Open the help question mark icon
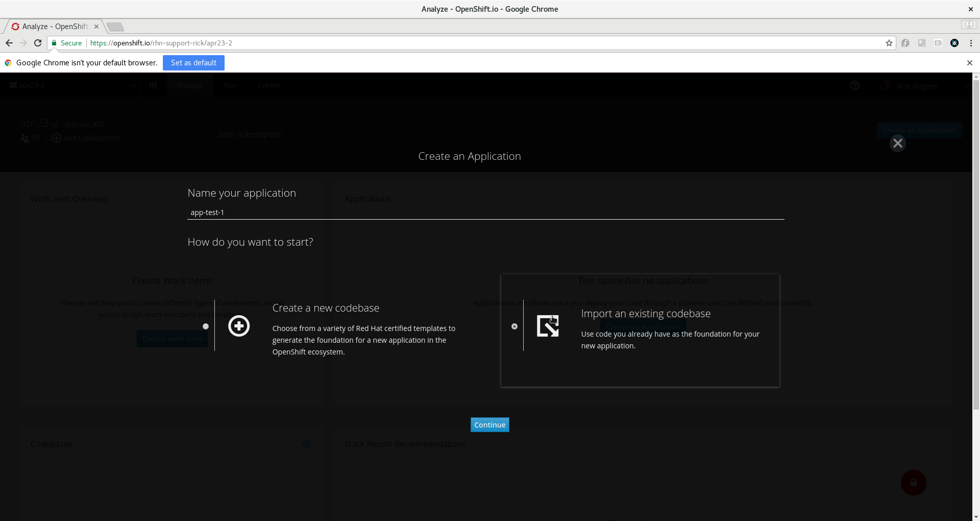This screenshot has width=980, height=521. click(854, 85)
